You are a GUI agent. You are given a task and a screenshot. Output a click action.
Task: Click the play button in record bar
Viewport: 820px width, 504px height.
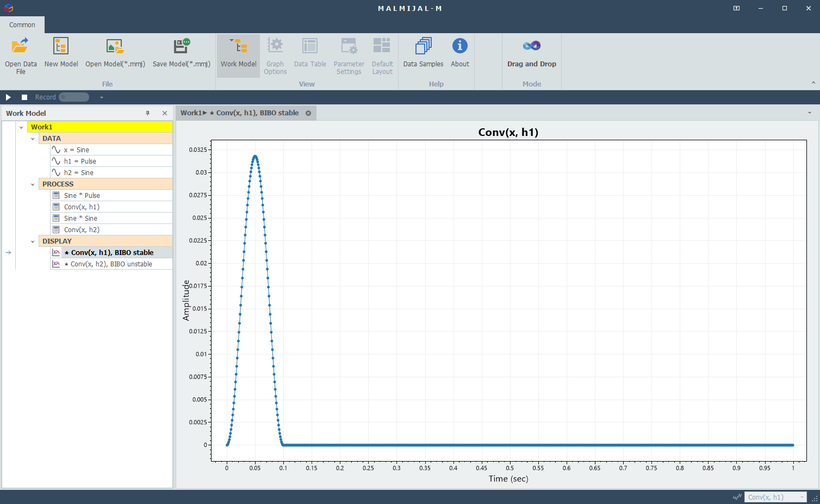[8, 97]
